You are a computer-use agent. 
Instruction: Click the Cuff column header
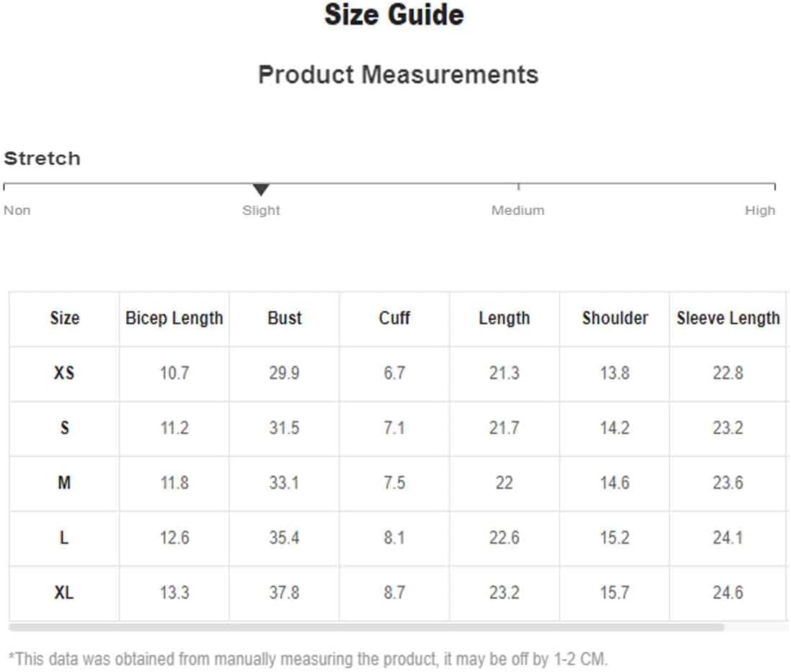pyautogui.click(x=394, y=319)
